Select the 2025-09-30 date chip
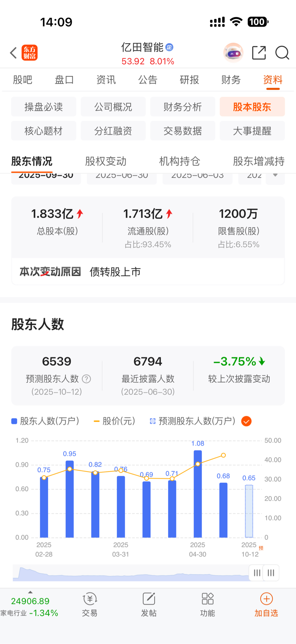 (46, 179)
